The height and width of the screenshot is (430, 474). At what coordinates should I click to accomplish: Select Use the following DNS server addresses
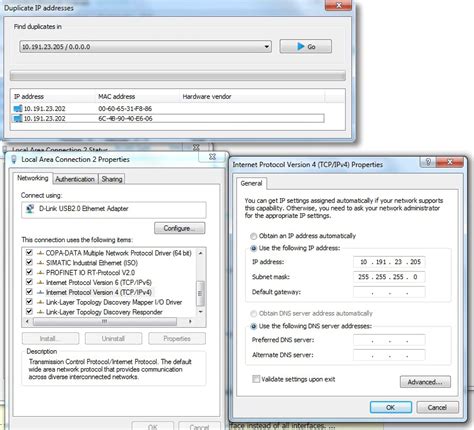point(253,326)
